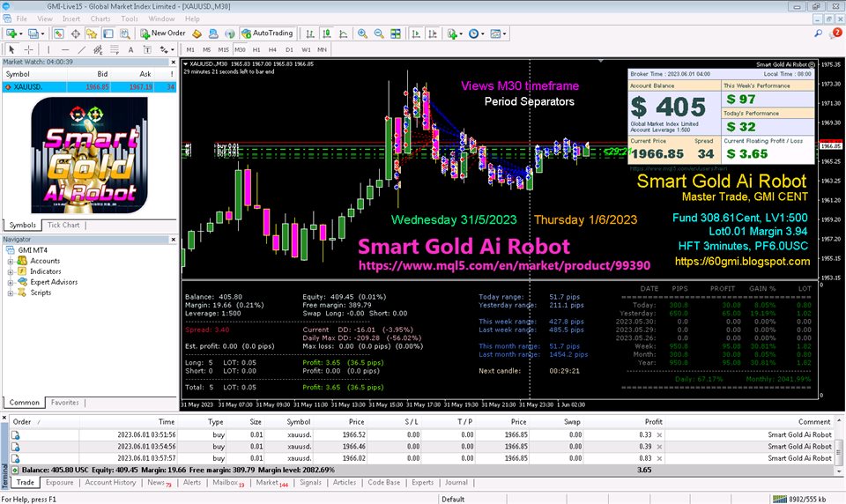Click the zoom in magnifier icon
The image size is (846, 504).
(361, 33)
